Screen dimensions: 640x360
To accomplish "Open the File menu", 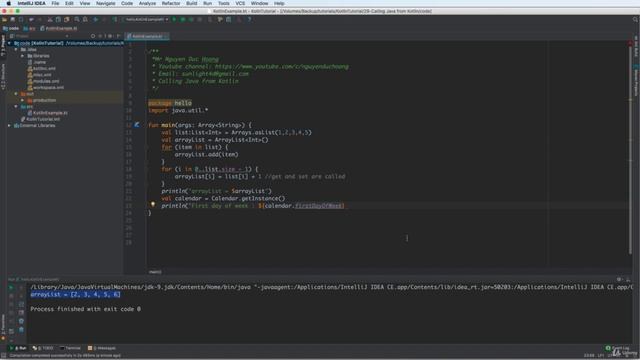I will click(x=55, y=3).
